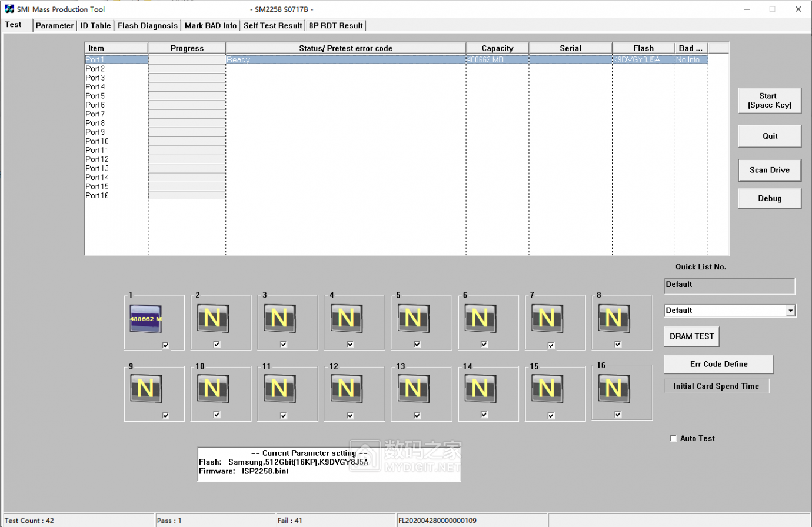Select the port 5 slot icon
The height and width of the screenshot is (527, 812).
pos(413,319)
